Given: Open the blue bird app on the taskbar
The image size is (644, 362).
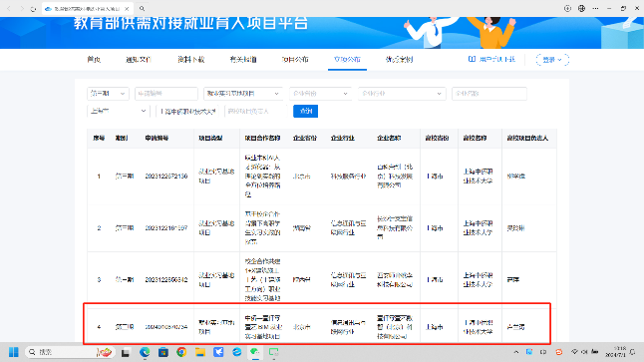Looking at the screenshot, I should coord(218,352).
